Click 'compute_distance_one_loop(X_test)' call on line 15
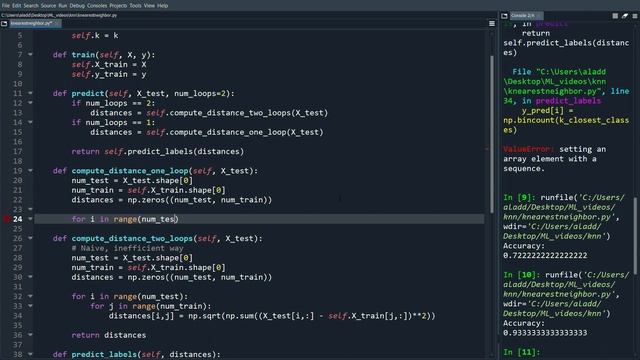This screenshot has width=640, height=360. click(x=246, y=132)
